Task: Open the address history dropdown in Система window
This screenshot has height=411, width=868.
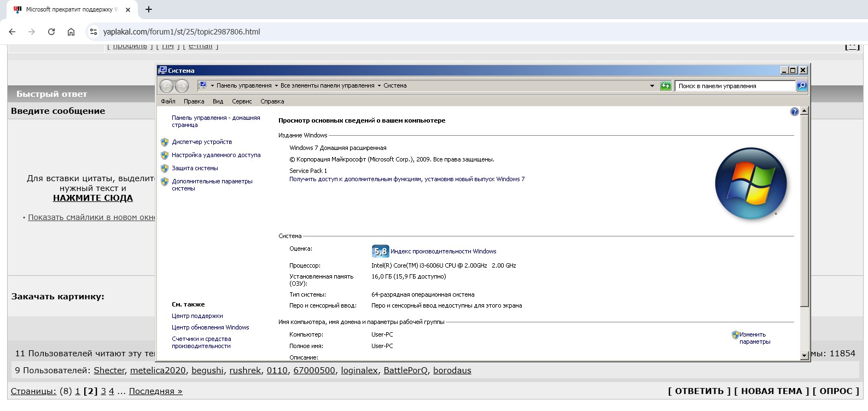Action: tap(652, 86)
